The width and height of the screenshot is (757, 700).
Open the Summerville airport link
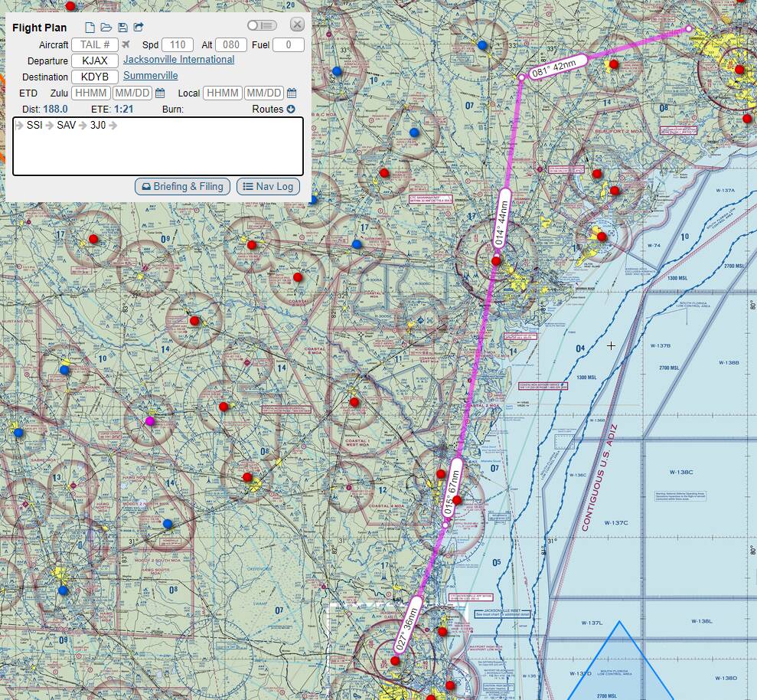pos(150,76)
